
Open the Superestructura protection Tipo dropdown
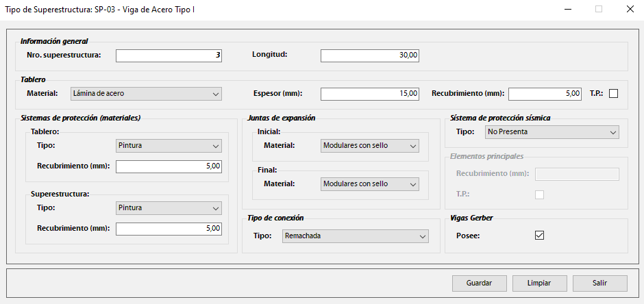coord(169,207)
